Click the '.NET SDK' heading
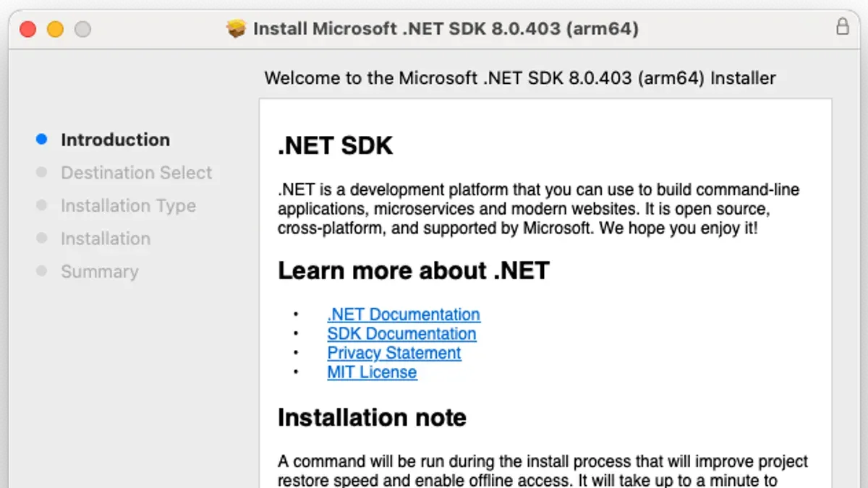This screenshot has width=868, height=488. [x=335, y=146]
